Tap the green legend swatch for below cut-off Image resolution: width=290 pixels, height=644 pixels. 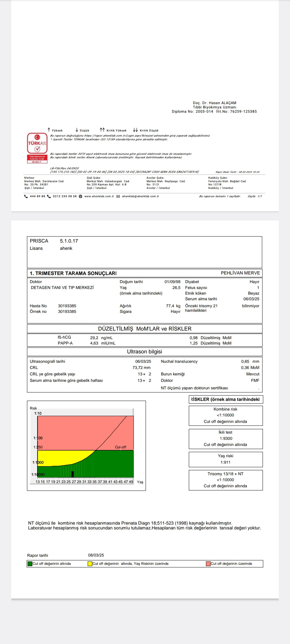(30, 564)
